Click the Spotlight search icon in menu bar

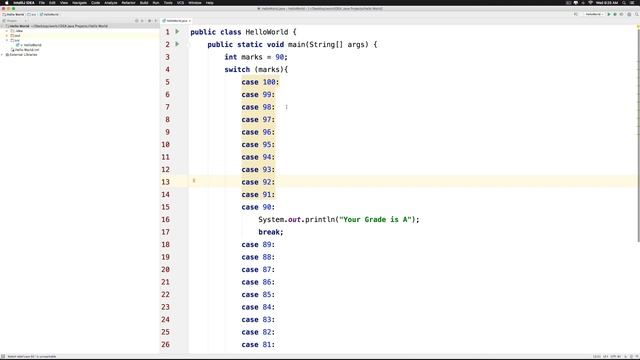click(x=624, y=2)
